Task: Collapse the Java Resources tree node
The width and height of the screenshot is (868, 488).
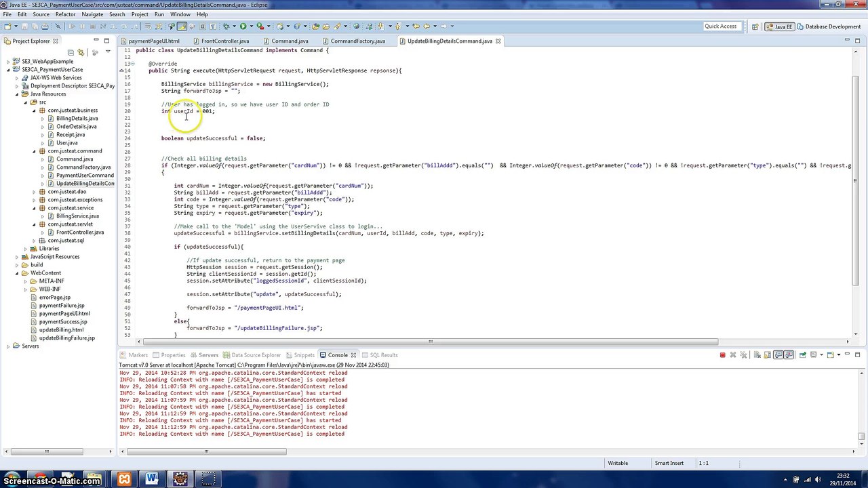Action: point(17,94)
